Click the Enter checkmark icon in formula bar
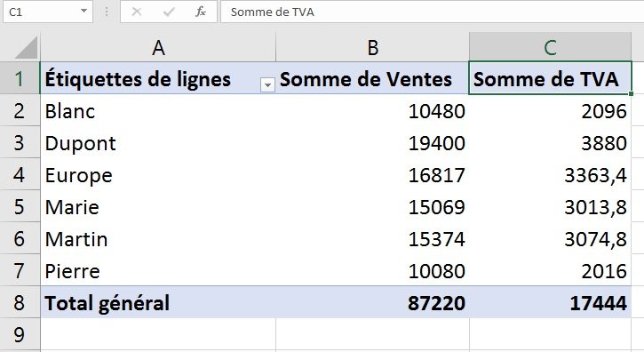 (x=169, y=12)
